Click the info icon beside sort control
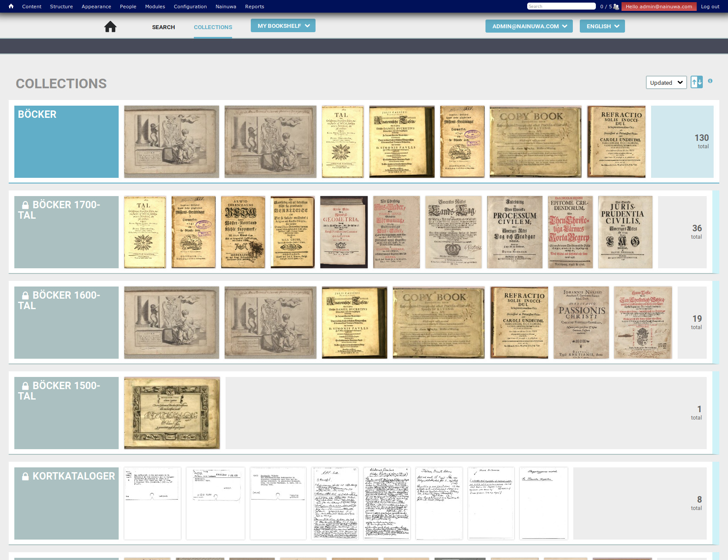The image size is (728, 560). (710, 81)
